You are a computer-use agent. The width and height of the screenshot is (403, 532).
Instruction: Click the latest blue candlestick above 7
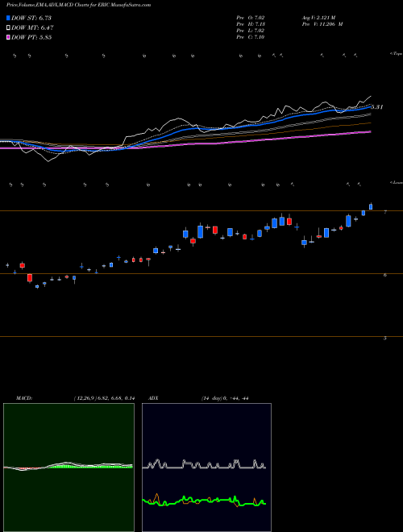(x=371, y=206)
